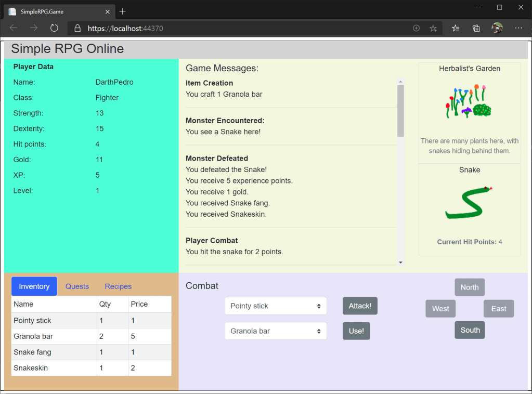Screen dimensions: 532x394
Task: Click the site lock icon
Action: 77,29
